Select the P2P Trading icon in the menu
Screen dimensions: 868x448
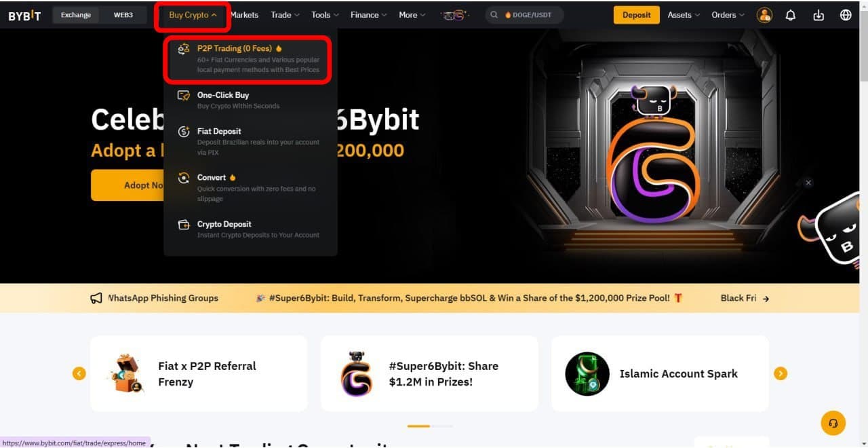(183, 48)
